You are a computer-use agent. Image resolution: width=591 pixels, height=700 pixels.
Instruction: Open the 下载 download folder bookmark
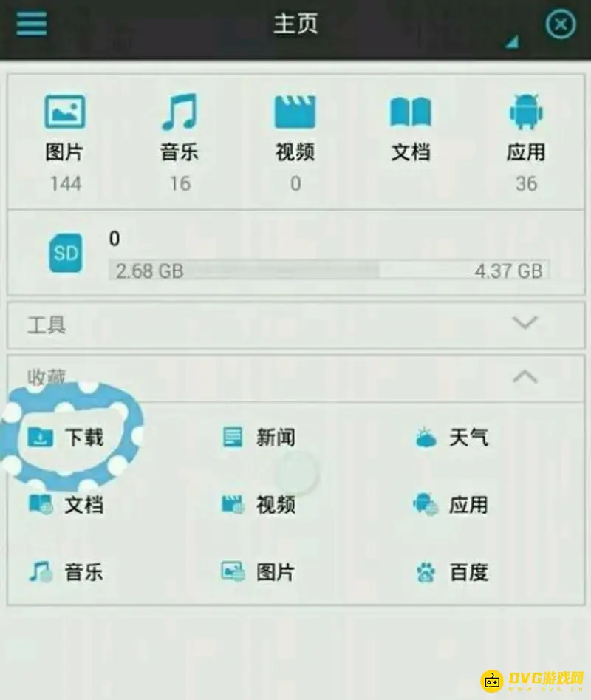[66, 437]
